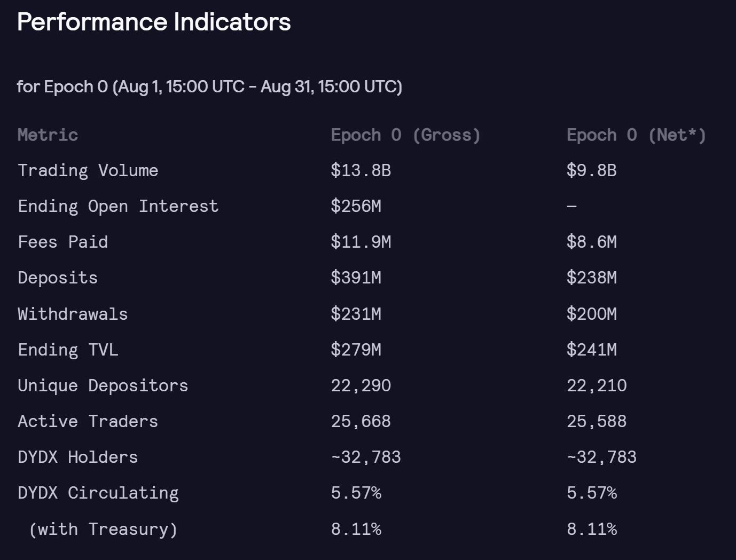736x560 pixels.
Task: Click the Epoch 0 date range subtitle
Action: coord(209,86)
